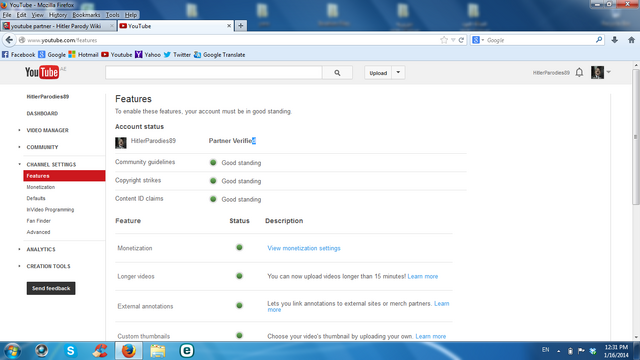Open the search engine selector dropdown
This screenshot has width=640, height=360.
(478, 40)
